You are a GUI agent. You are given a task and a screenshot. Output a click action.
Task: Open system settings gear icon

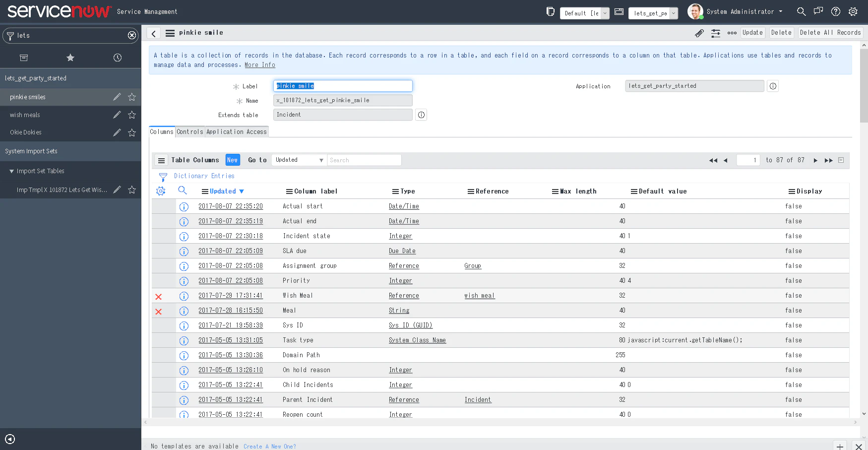[x=853, y=11]
